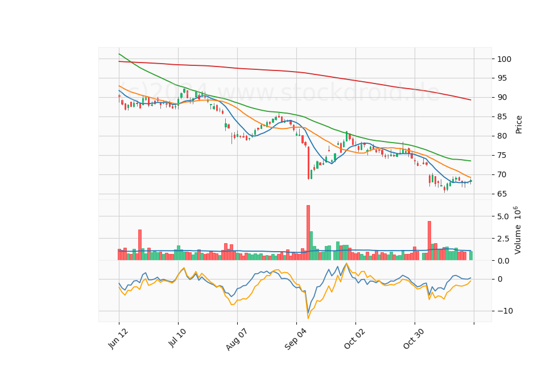
Task: Click the 100 price tick label
Action: pos(504,59)
